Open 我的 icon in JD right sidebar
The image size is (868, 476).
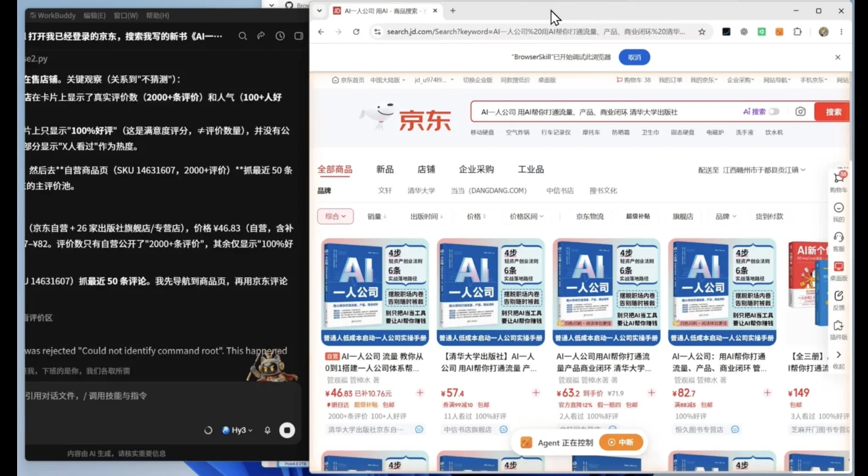pos(839,207)
